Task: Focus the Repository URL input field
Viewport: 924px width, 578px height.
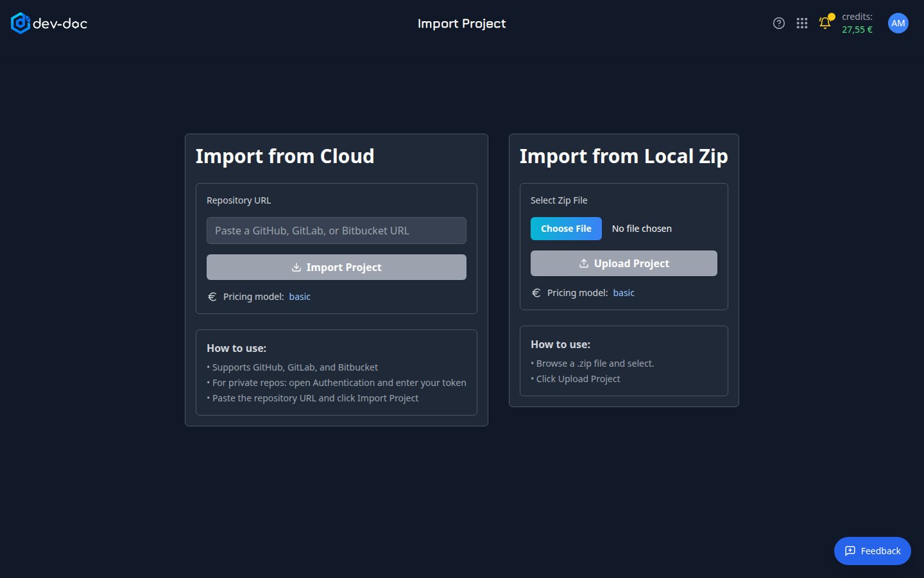Action: pos(336,231)
